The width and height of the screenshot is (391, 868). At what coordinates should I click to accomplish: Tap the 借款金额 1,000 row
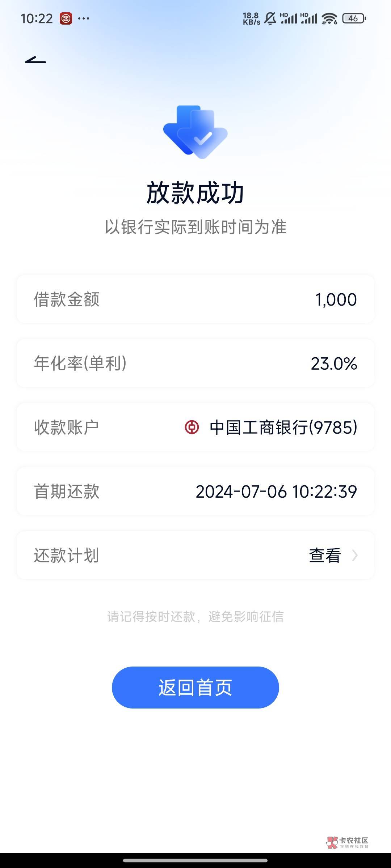[195, 299]
